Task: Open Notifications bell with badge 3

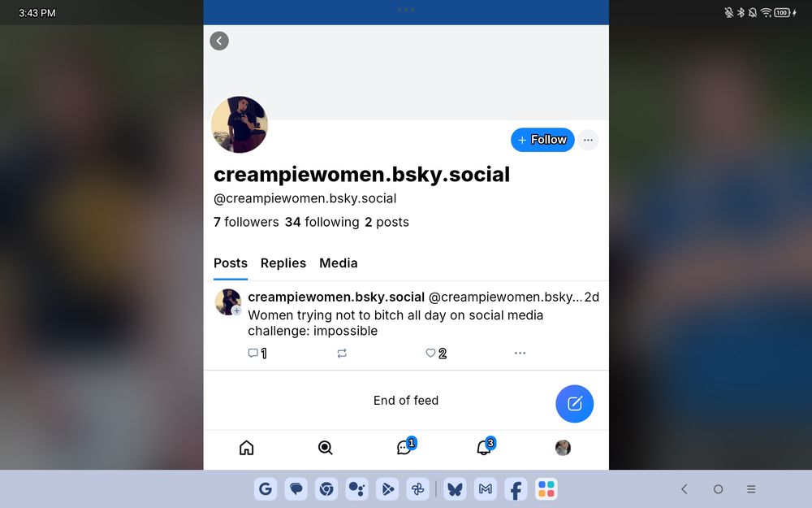Action: [486, 446]
